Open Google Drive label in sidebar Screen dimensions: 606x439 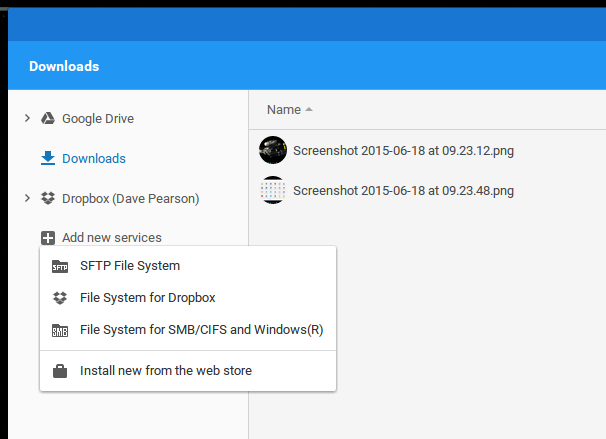coord(98,119)
